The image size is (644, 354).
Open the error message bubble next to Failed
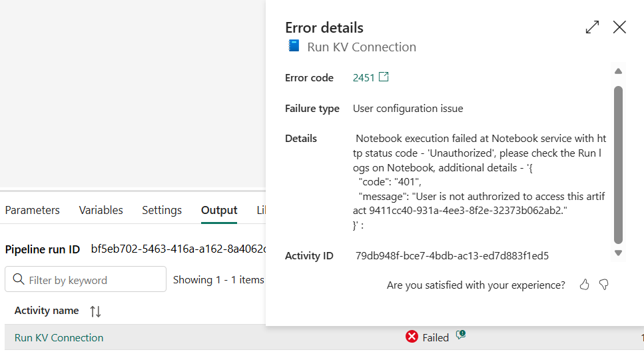pyautogui.click(x=460, y=336)
